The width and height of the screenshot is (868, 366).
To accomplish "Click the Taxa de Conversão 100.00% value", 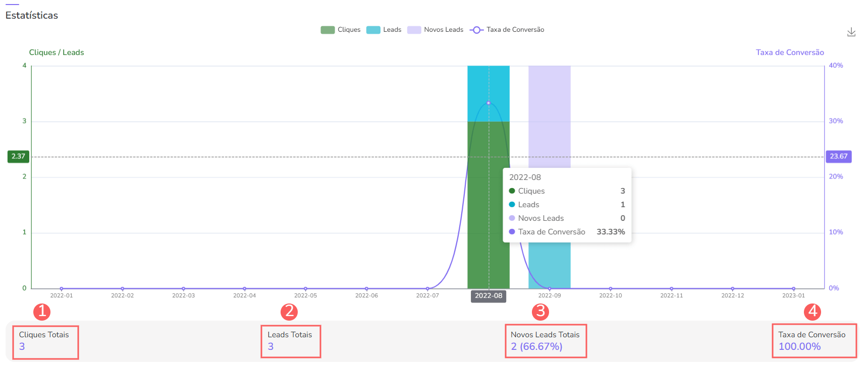I will coord(799,347).
